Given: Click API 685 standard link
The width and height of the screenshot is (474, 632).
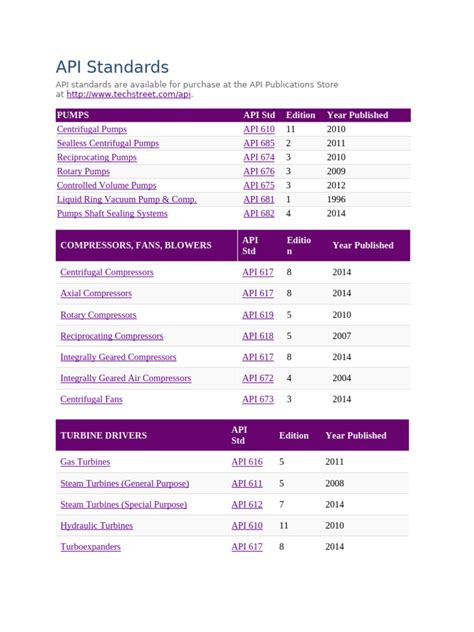Looking at the screenshot, I should 259,143.
